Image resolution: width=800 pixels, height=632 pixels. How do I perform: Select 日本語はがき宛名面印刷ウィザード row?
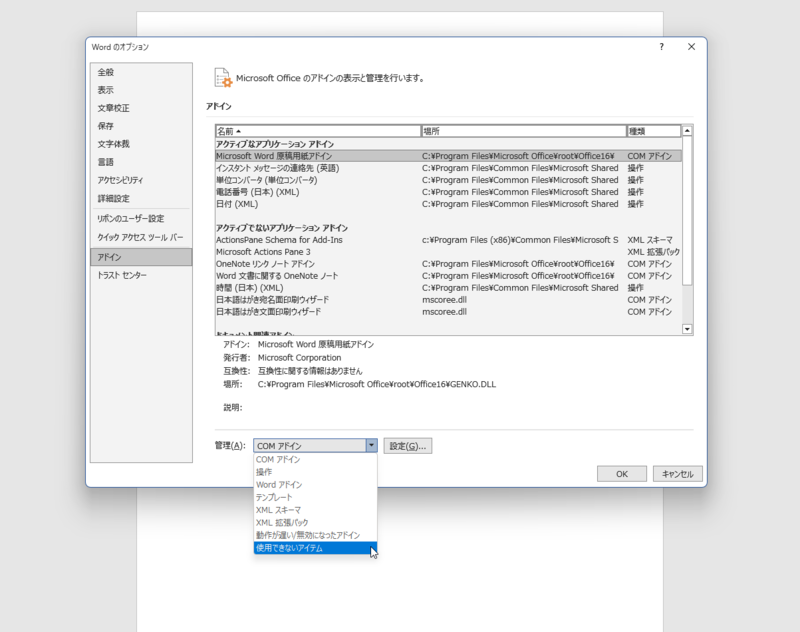(448, 300)
